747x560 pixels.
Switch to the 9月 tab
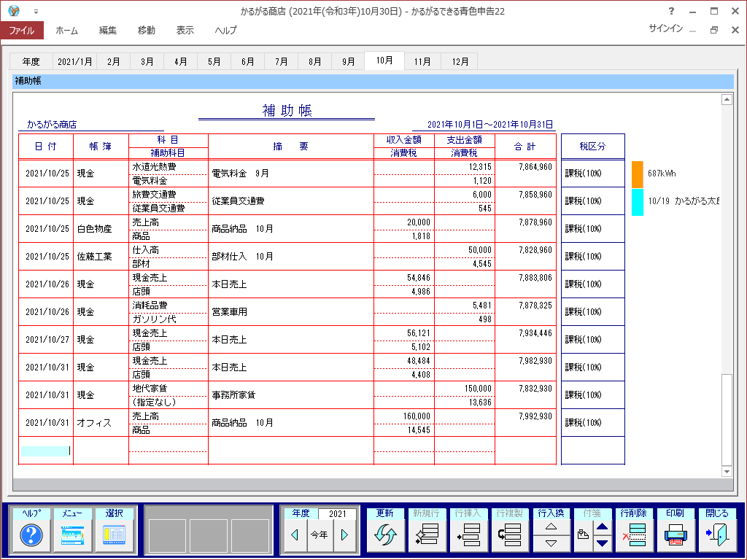pyautogui.click(x=348, y=61)
